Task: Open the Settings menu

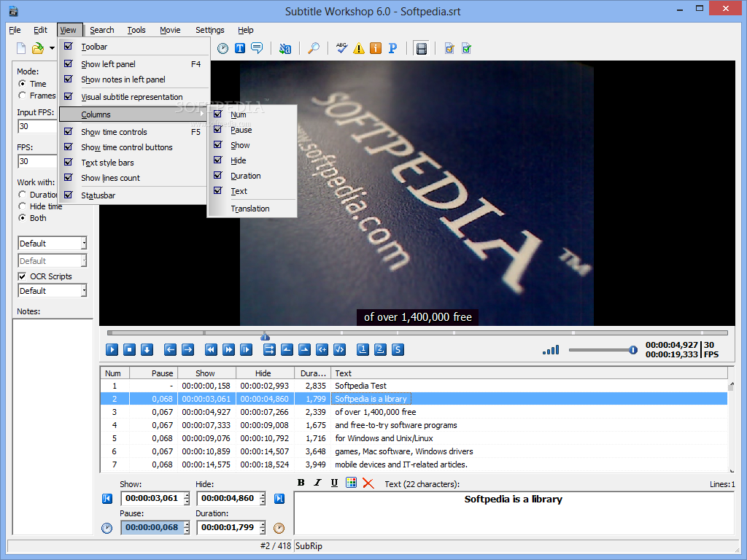Action: point(209,30)
